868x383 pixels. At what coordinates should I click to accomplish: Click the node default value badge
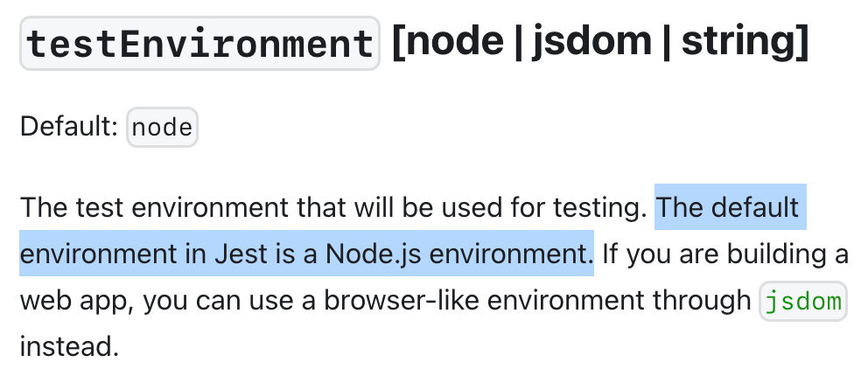162,128
